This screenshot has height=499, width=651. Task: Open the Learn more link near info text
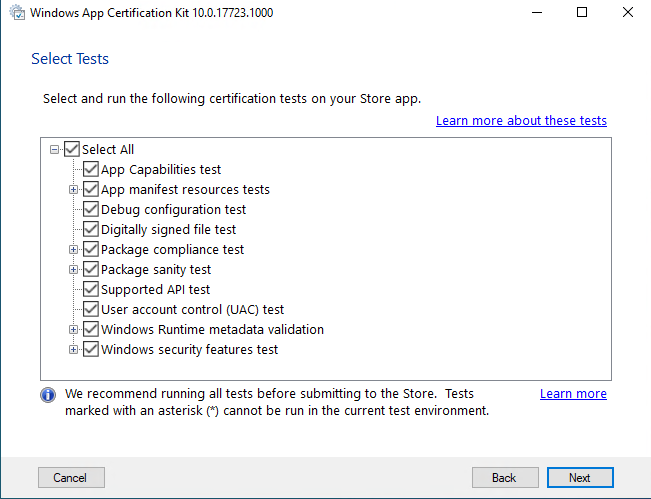573,394
